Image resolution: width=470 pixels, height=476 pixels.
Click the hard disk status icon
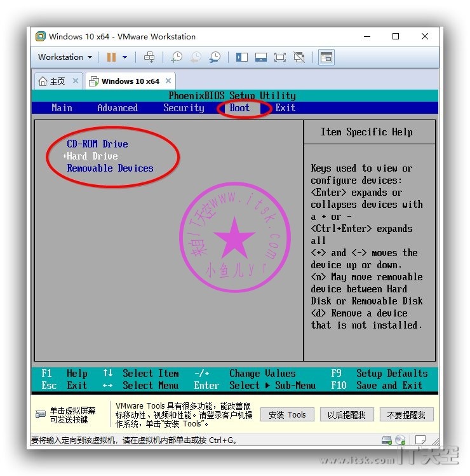pyautogui.click(x=387, y=440)
